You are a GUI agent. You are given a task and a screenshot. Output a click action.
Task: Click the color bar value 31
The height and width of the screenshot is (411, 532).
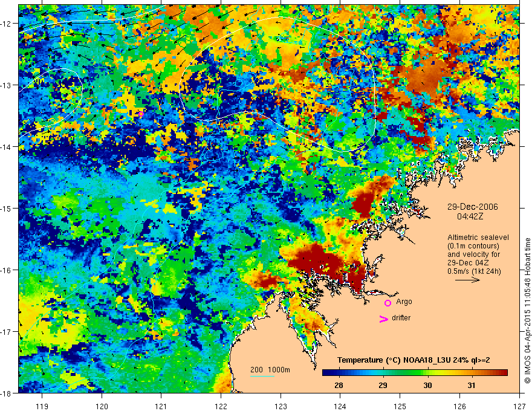472,385
